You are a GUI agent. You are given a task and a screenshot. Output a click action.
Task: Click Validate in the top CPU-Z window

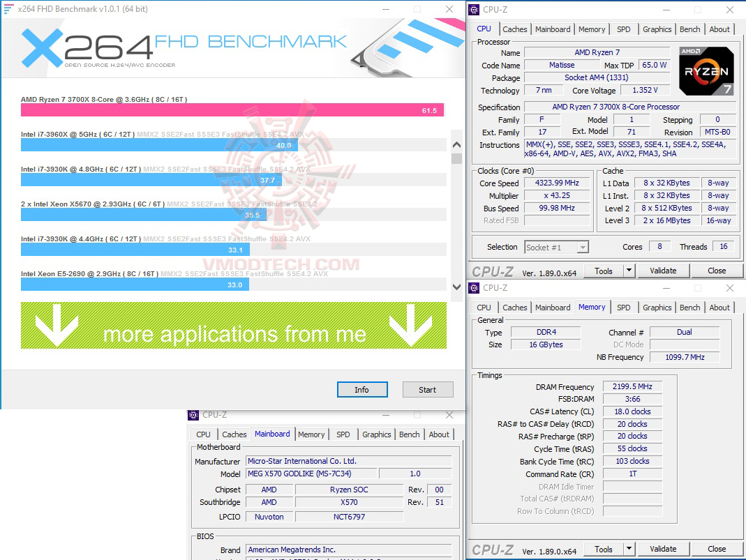click(663, 271)
